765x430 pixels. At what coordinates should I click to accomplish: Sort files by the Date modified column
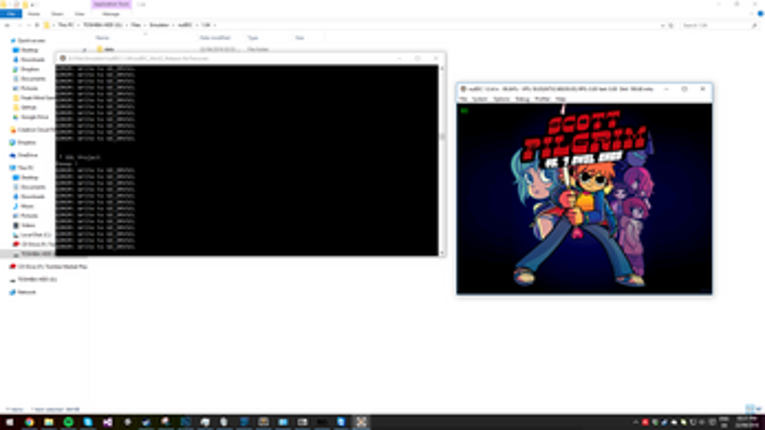tap(215, 38)
